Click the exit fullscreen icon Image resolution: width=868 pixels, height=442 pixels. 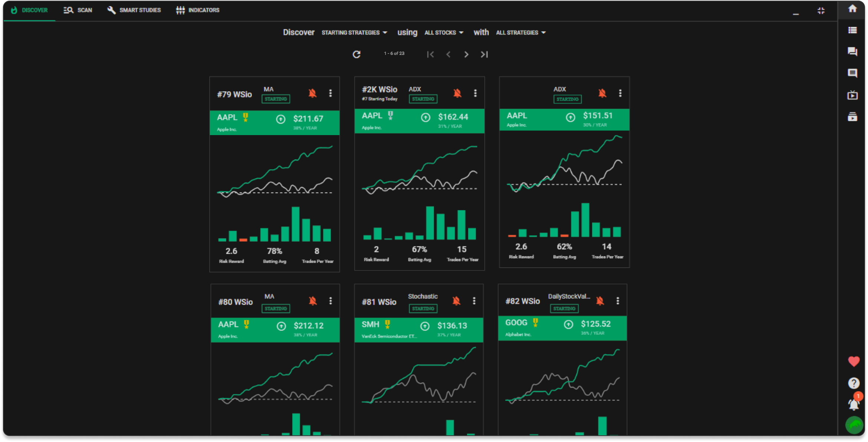coord(821,11)
